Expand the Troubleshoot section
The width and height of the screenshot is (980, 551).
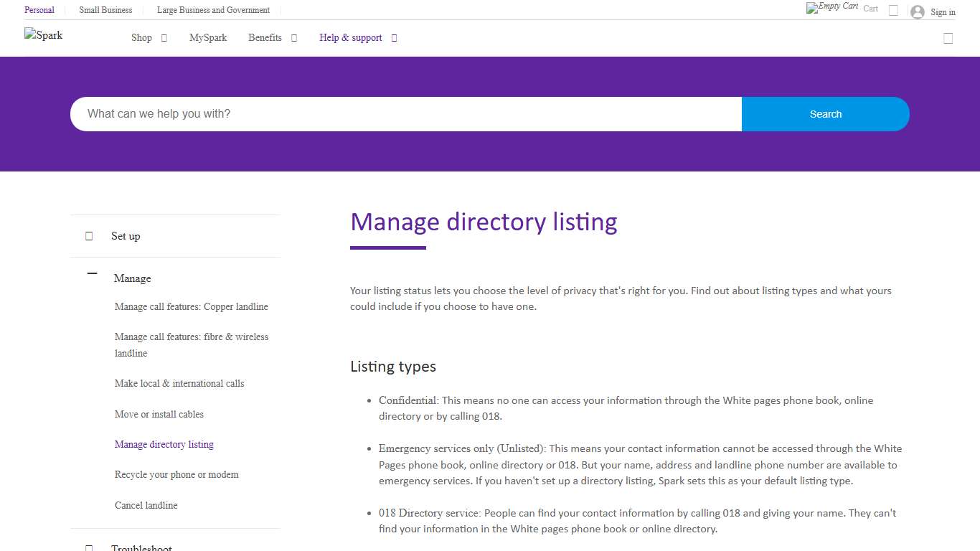pos(88,547)
